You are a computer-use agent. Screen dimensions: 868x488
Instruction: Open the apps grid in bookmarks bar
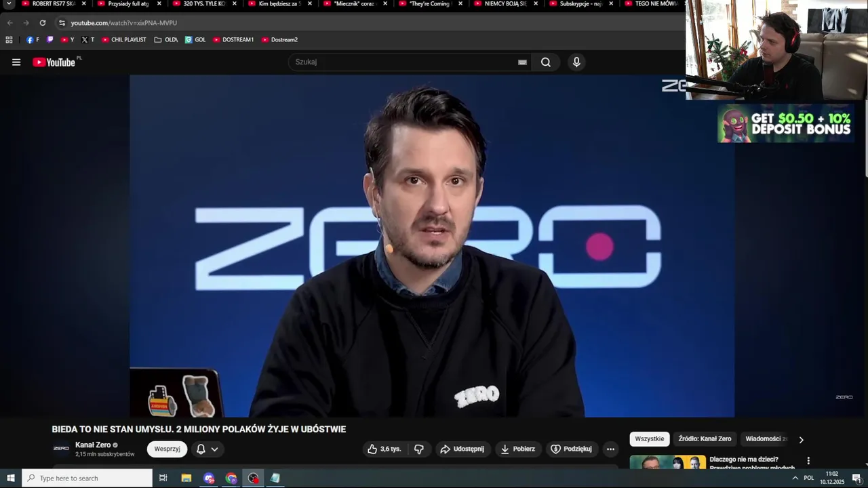click(x=9, y=40)
